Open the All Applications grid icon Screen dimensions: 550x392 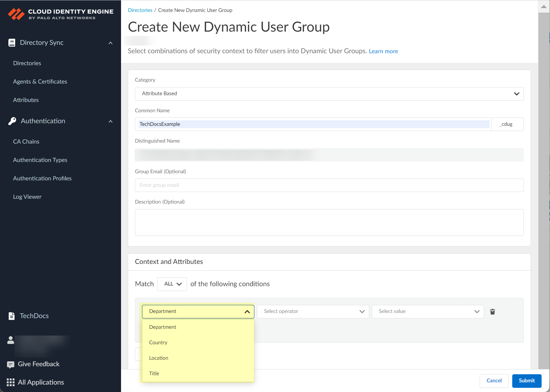coord(11,383)
